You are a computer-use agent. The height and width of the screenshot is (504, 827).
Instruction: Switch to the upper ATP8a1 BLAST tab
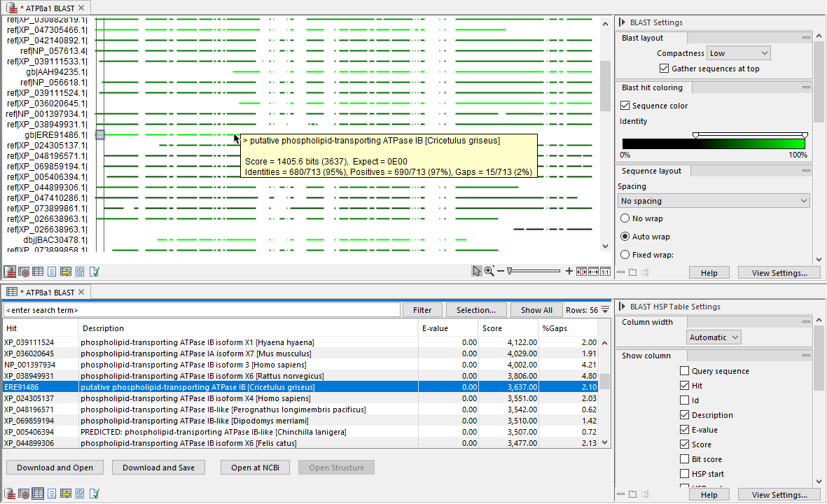(46, 8)
